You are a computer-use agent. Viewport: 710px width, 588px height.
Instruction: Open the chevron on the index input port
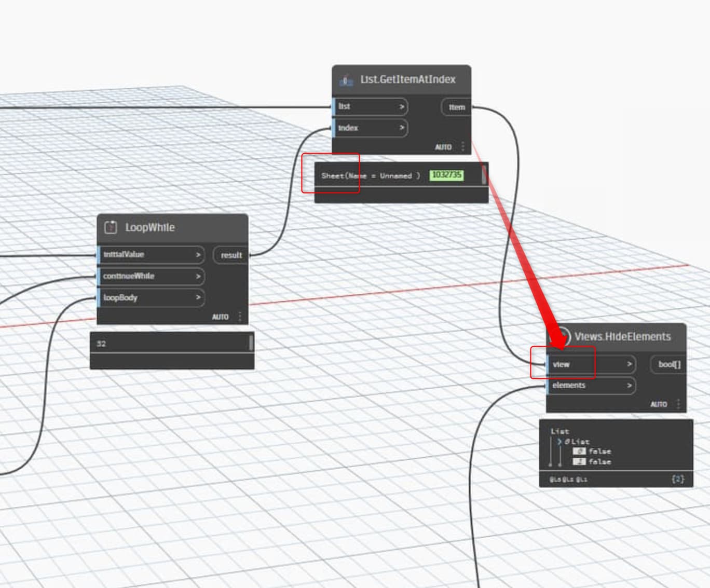401,128
